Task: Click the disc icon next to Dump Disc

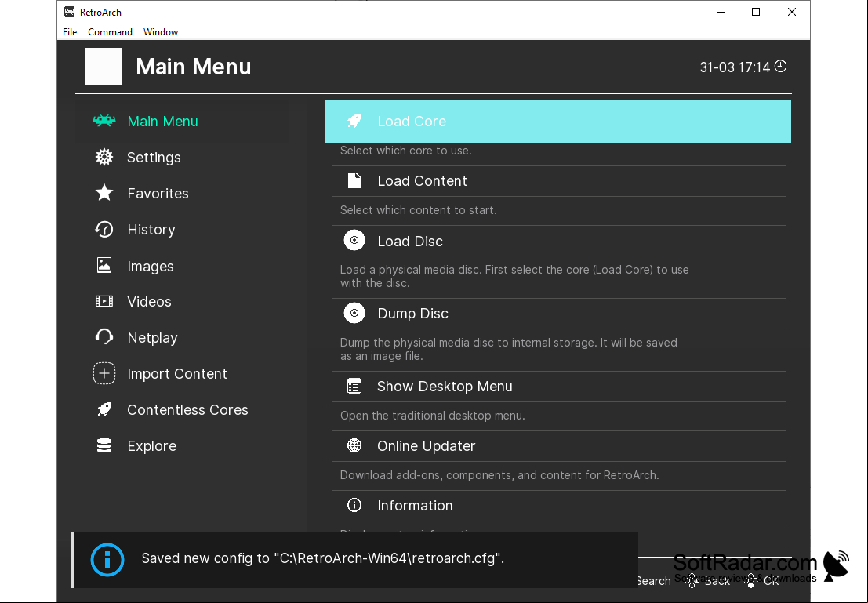Action: [x=354, y=313]
